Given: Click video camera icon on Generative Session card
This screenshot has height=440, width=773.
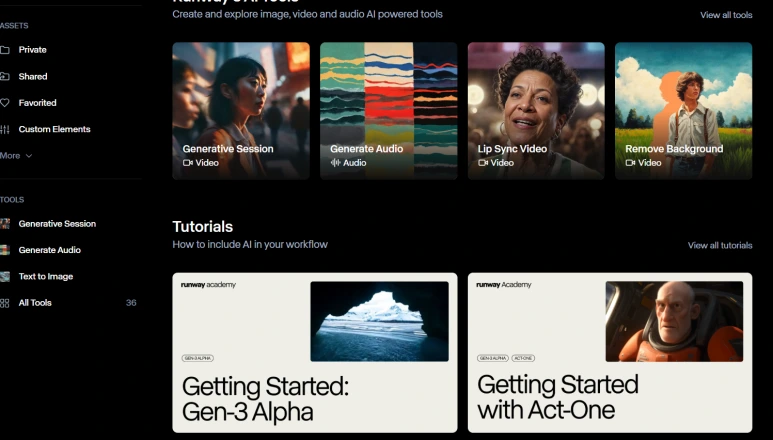Looking at the screenshot, I should click(187, 163).
